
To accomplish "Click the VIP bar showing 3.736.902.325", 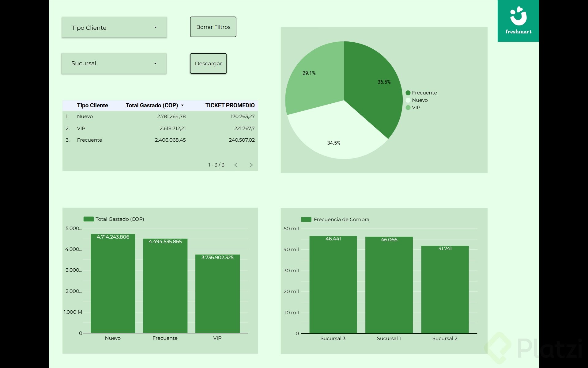I will tap(217, 294).
